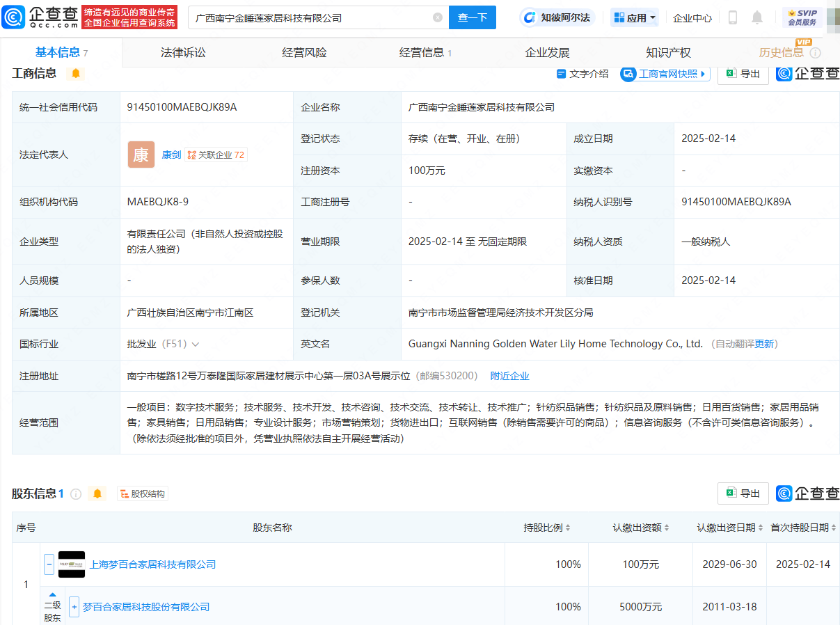Viewport: 840px width, 625px height.
Task: Switch to 知识产权 tab
Action: tap(668, 52)
